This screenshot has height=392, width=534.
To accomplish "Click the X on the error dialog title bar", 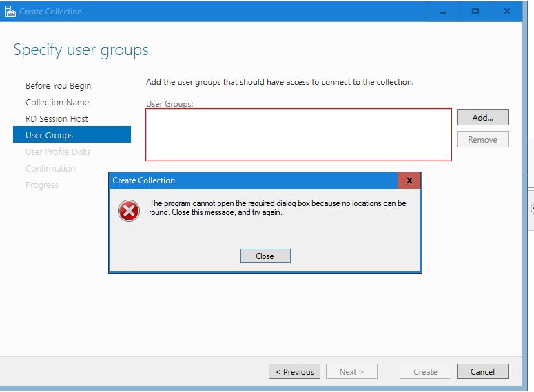I will coord(409,180).
